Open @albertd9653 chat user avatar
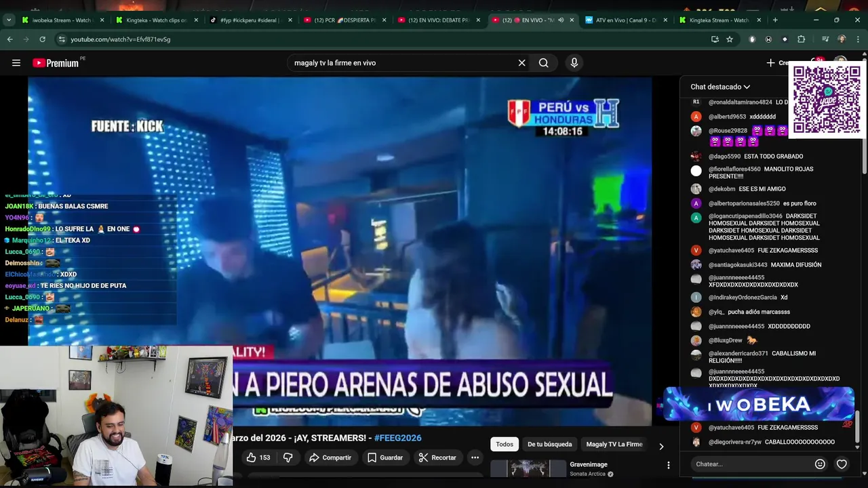Screen dimensions: 868x488 (696, 117)
